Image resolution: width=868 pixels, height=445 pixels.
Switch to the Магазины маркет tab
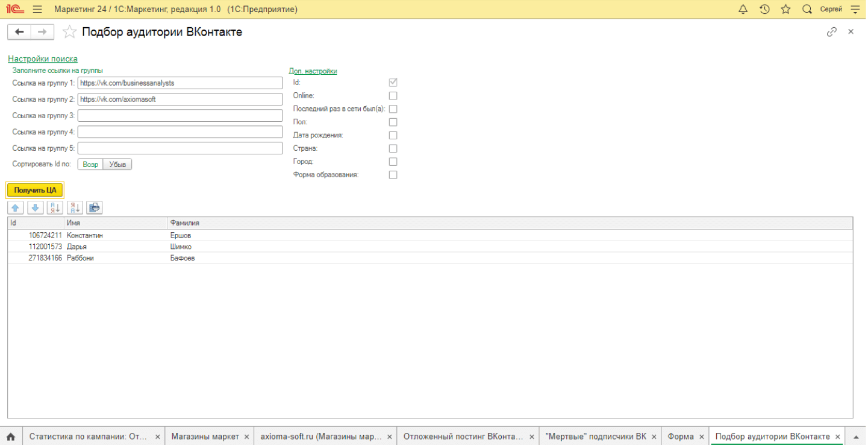[x=205, y=437]
